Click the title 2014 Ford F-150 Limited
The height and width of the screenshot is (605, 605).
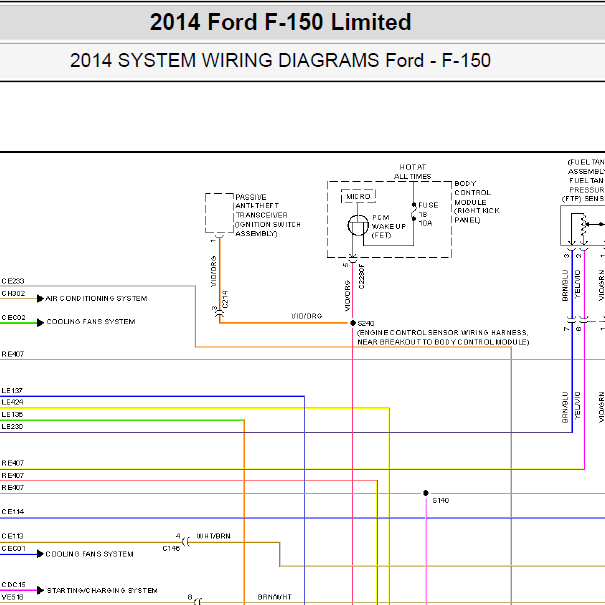click(x=281, y=22)
